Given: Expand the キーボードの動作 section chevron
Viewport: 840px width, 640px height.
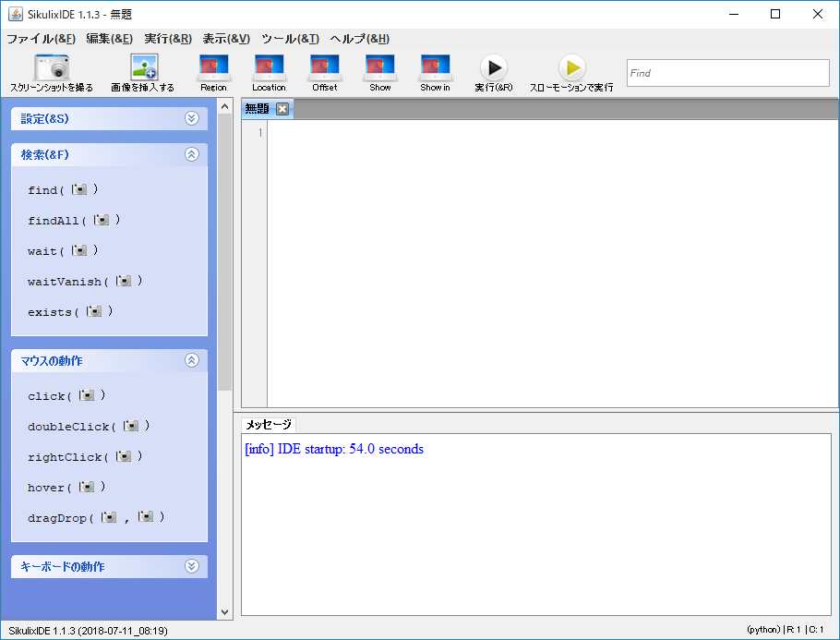Looking at the screenshot, I should pos(192,566).
